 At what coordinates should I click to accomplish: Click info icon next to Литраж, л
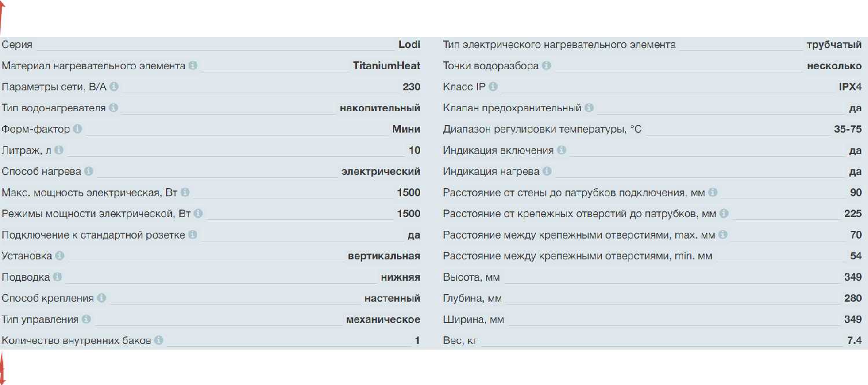point(58,151)
